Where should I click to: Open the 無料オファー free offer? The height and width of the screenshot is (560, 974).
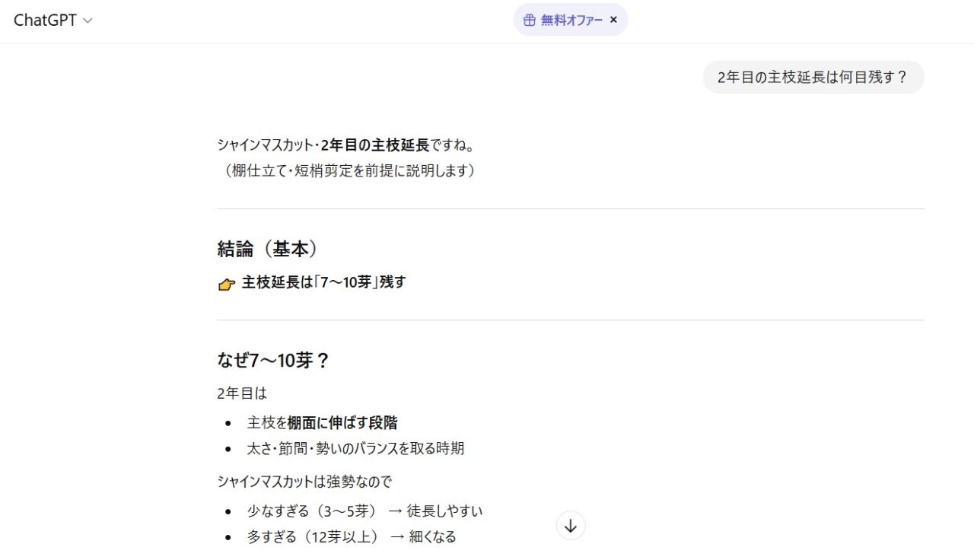[x=570, y=21]
